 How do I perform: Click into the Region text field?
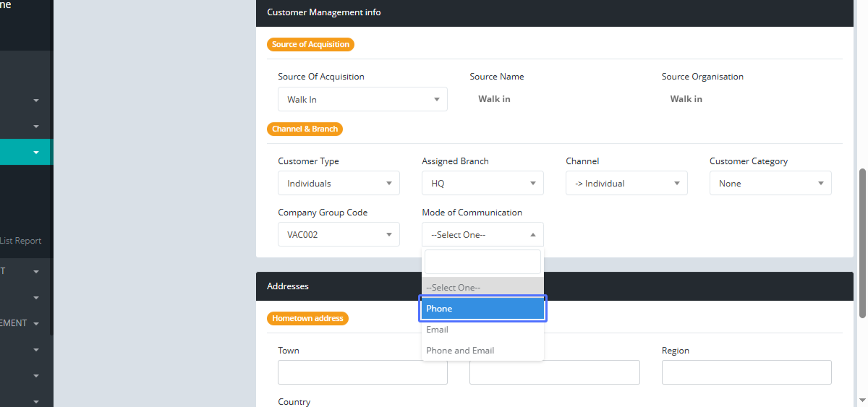coord(746,372)
